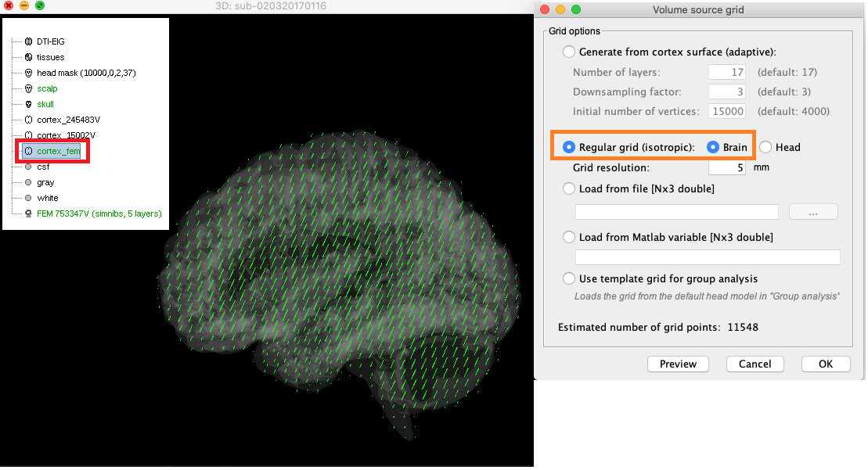Select DTI-EIG in the anatomy tree

[x=50, y=41]
